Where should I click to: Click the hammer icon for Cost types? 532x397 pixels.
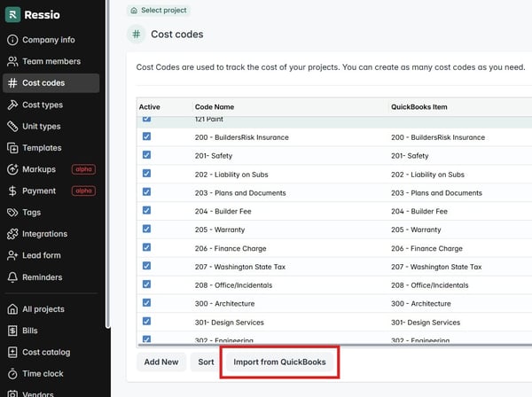pyautogui.click(x=12, y=105)
